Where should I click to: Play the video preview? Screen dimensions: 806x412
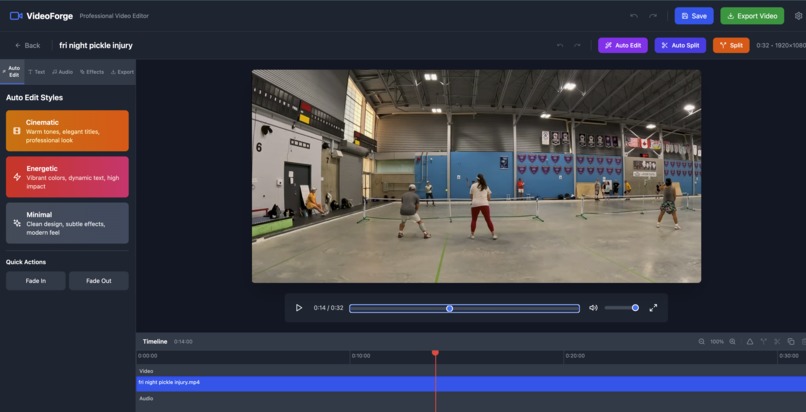pyautogui.click(x=299, y=308)
